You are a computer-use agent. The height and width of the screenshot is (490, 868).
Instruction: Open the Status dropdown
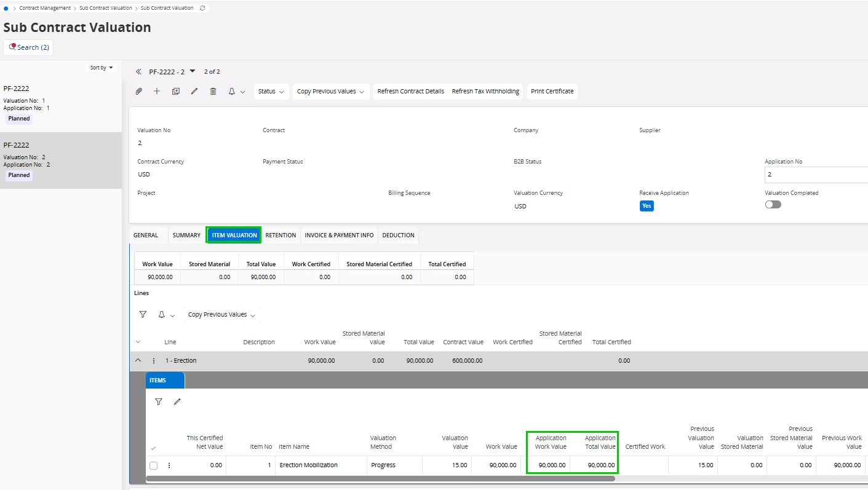(271, 91)
